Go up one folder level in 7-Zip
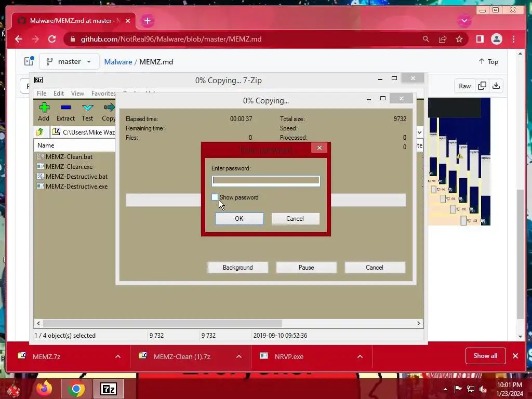 click(x=40, y=131)
